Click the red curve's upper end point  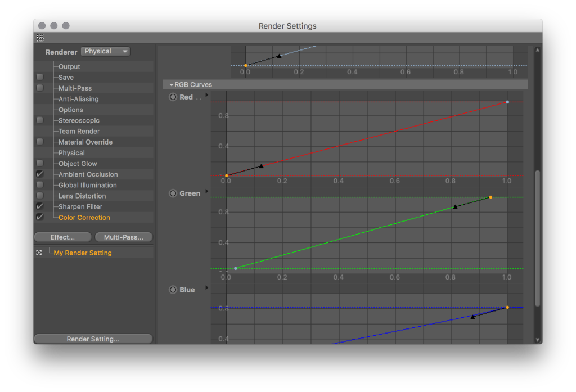[x=507, y=102]
